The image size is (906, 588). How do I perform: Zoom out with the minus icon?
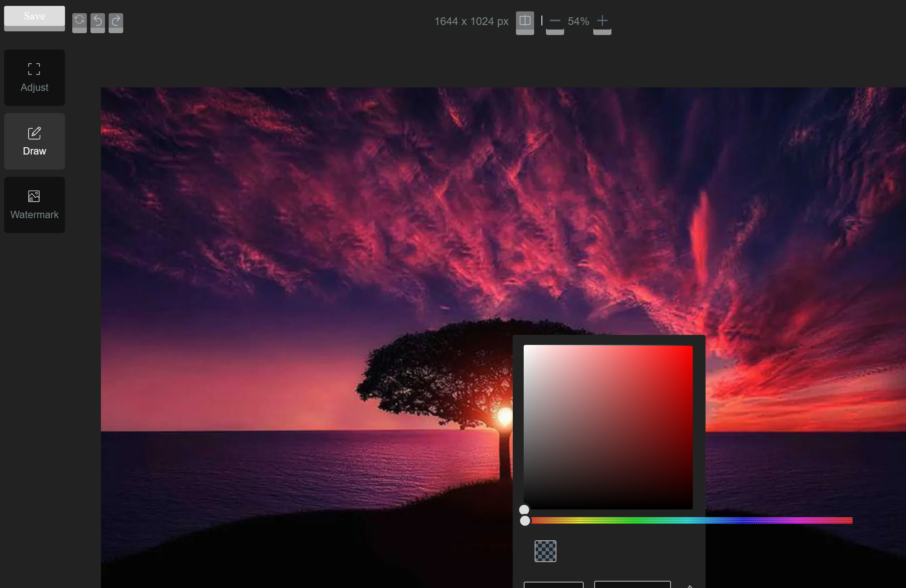(555, 21)
